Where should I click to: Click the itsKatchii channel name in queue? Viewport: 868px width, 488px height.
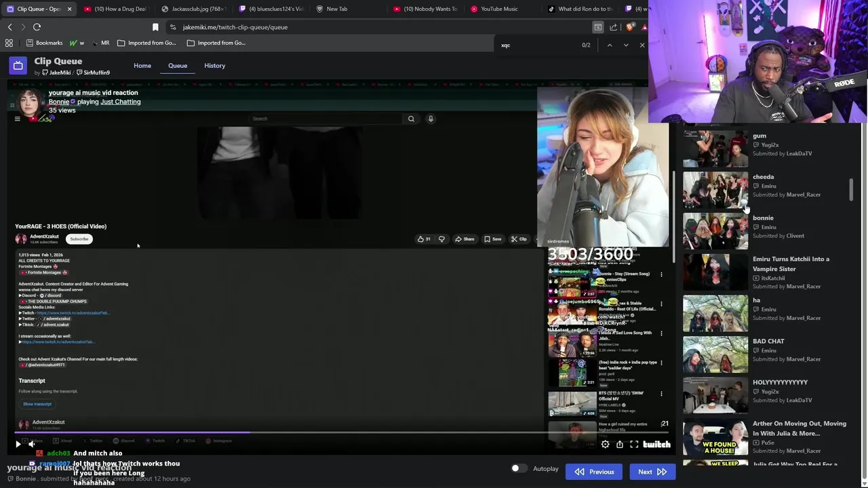[773, 278]
